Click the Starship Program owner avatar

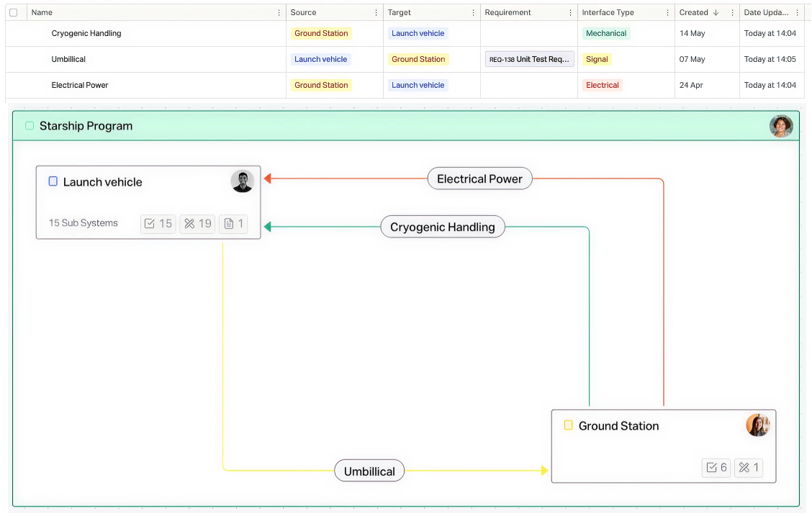click(781, 126)
